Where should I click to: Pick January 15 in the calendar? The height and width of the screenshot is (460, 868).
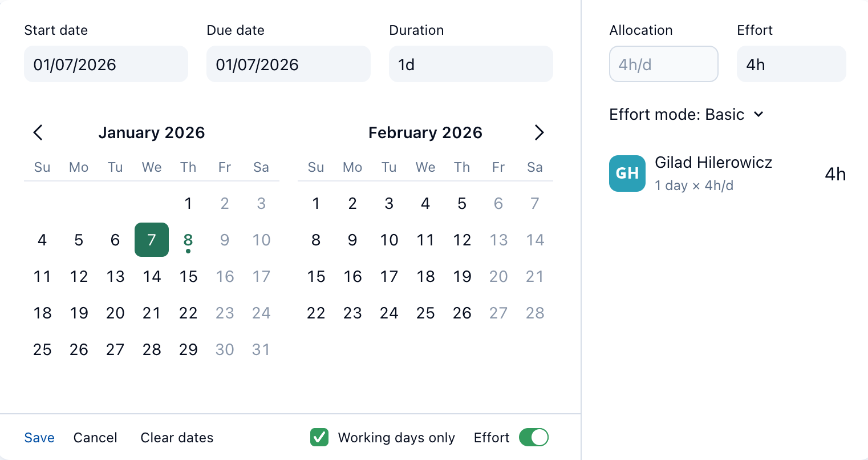pyautogui.click(x=188, y=276)
